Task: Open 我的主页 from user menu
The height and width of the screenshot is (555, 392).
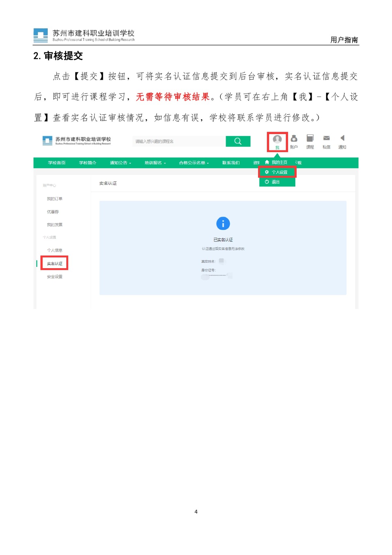Action: tap(276, 163)
